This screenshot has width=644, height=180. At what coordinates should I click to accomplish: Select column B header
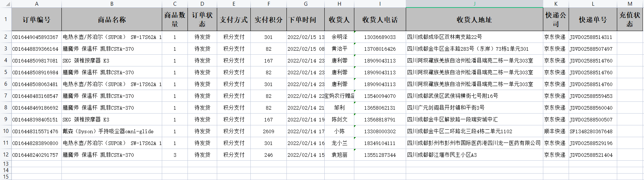[x=112, y=4]
